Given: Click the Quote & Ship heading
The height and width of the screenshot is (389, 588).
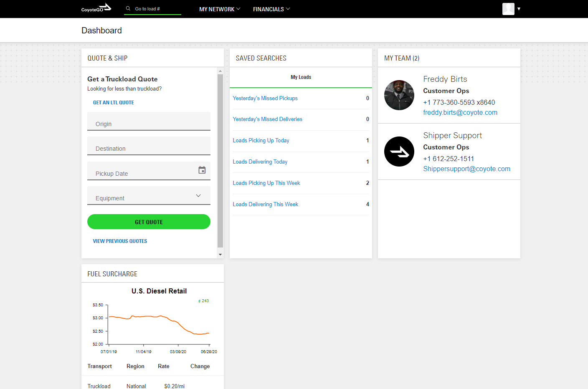Looking at the screenshot, I should coord(107,58).
